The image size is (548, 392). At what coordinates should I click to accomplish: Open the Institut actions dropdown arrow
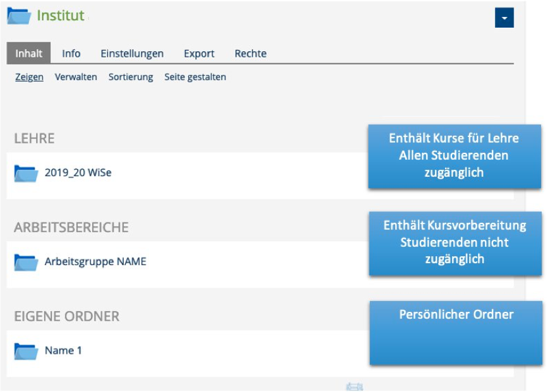pyautogui.click(x=504, y=18)
